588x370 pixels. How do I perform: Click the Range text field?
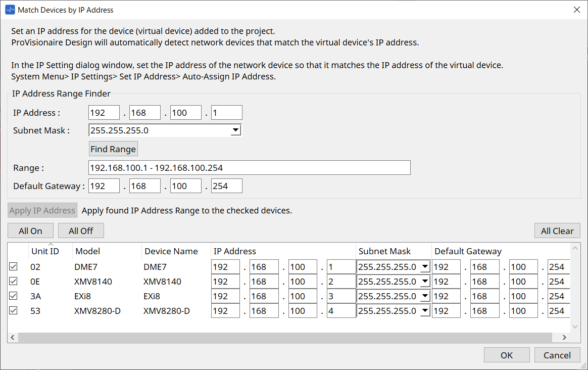[250, 167]
